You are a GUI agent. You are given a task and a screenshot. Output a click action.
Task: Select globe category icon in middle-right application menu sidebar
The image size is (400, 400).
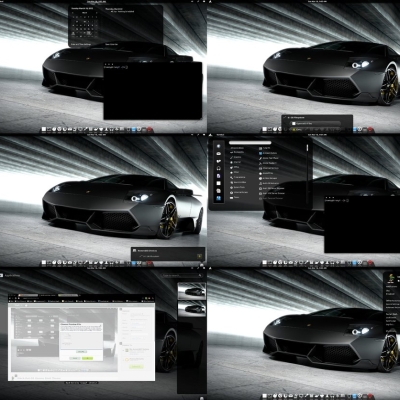[219, 146]
